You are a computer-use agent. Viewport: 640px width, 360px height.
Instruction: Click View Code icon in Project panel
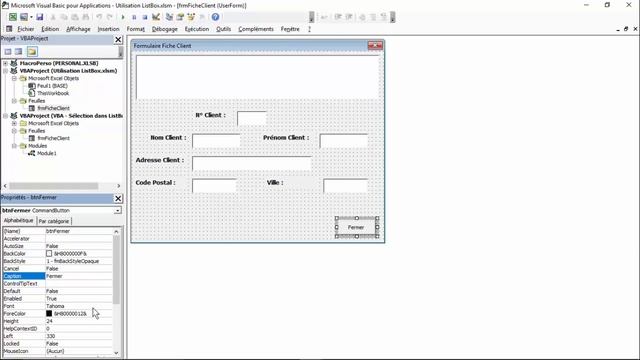pos(8,51)
